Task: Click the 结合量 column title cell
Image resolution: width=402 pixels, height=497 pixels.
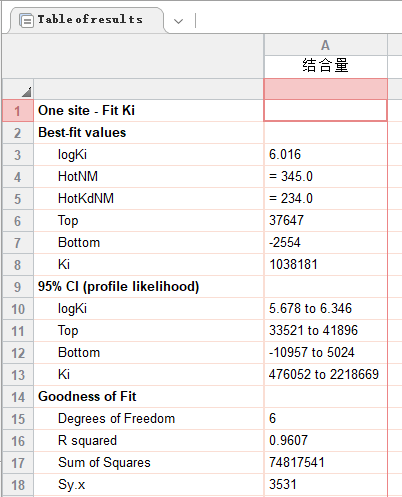Action: [x=325, y=66]
